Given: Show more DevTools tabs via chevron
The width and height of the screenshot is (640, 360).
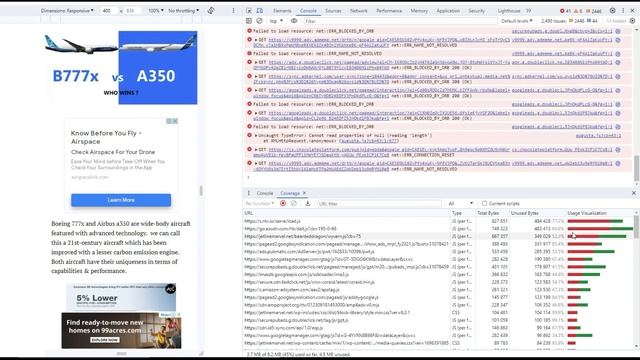Looking at the screenshot, I should pyautogui.click(x=529, y=11).
